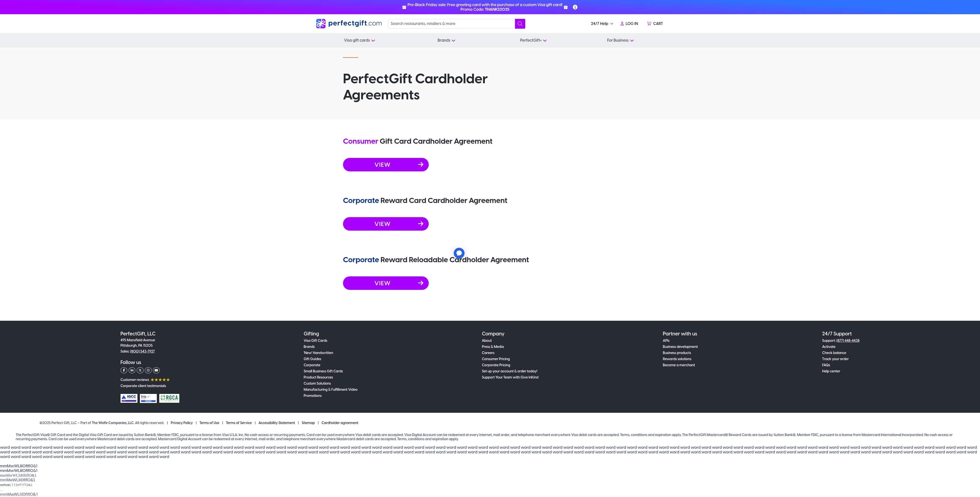Click the LOG IN user icon
The image size is (980, 497).
(x=622, y=24)
